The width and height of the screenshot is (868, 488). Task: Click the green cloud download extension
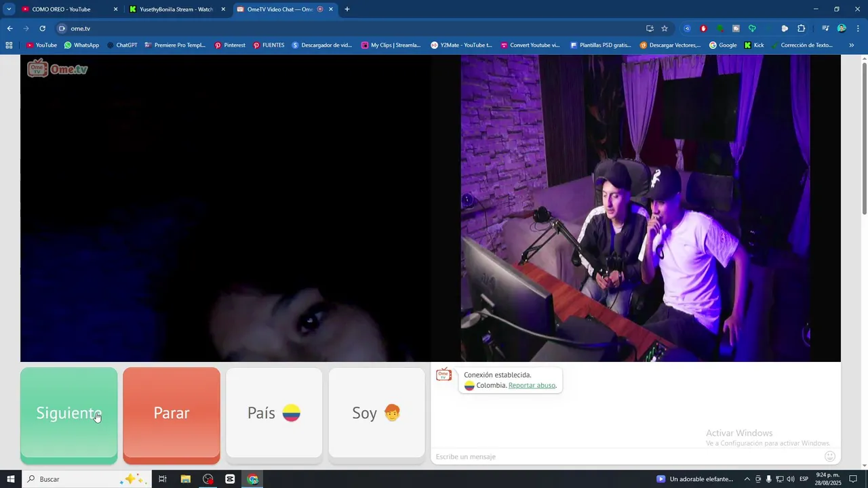[x=752, y=28]
